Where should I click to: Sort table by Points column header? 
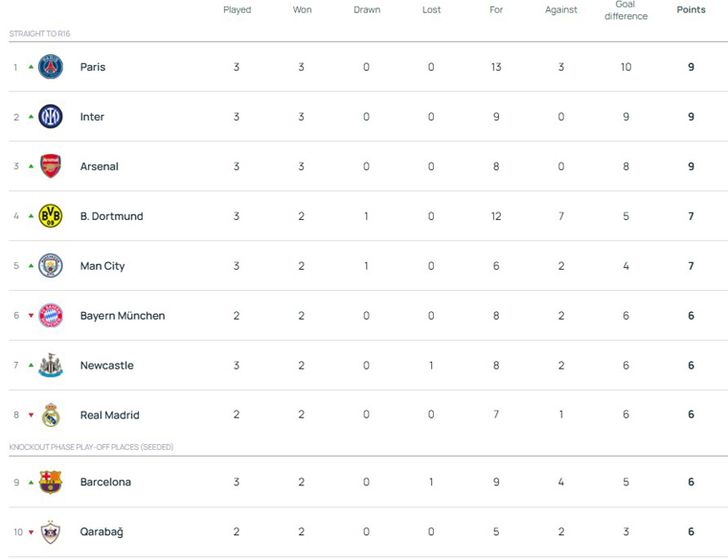click(690, 10)
